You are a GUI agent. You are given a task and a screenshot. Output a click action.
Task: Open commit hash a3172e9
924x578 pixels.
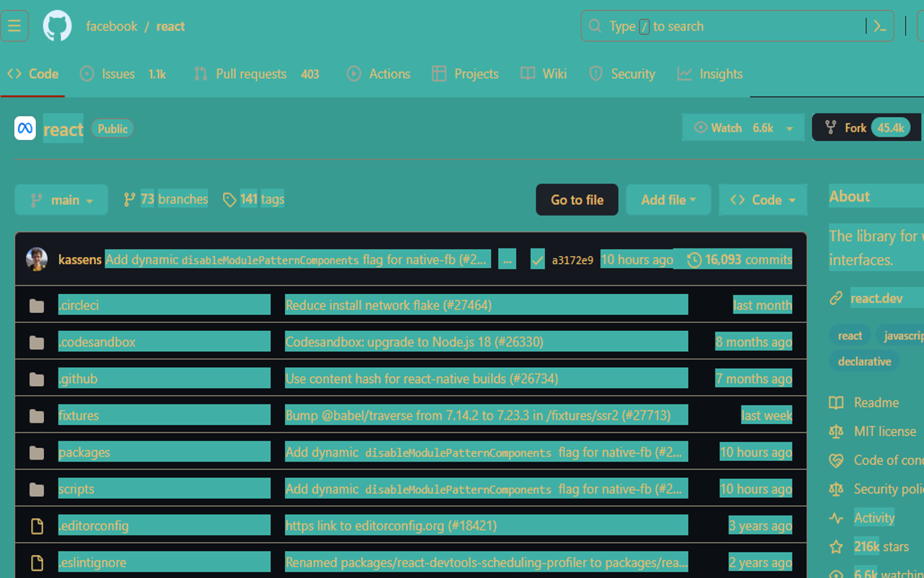(572, 260)
